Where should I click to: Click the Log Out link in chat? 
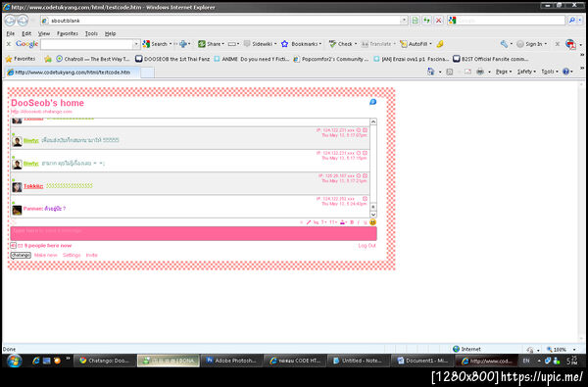(x=367, y=246)
